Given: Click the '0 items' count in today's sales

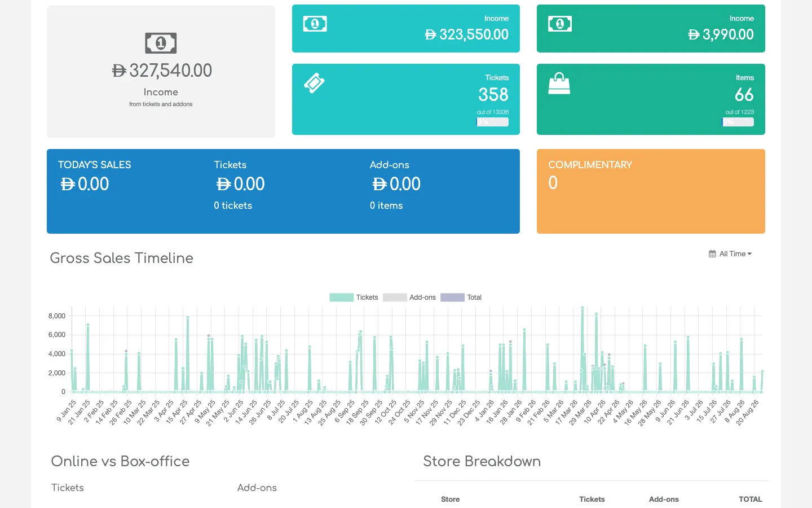Looking at the screenshot, I should (386, 205).
